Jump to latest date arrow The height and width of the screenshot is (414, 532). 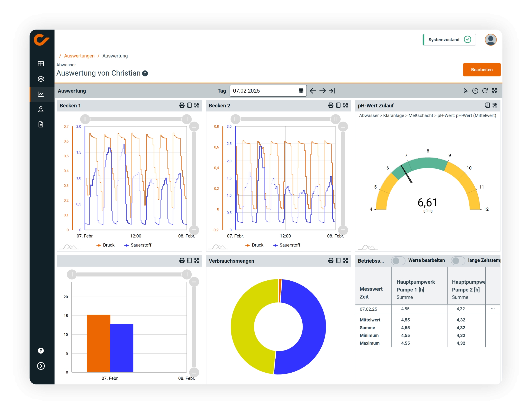coord(332,91)
